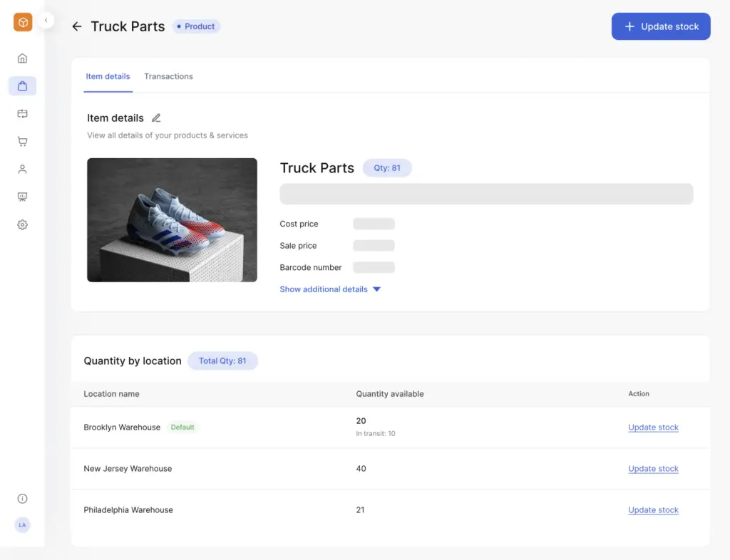Click the Truck Parts product image

coord(172,219)
